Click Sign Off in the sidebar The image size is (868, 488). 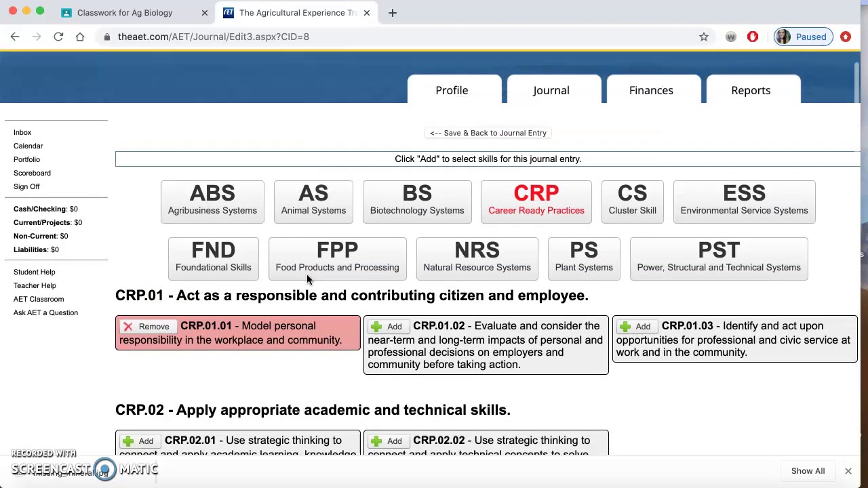(26, 186)
